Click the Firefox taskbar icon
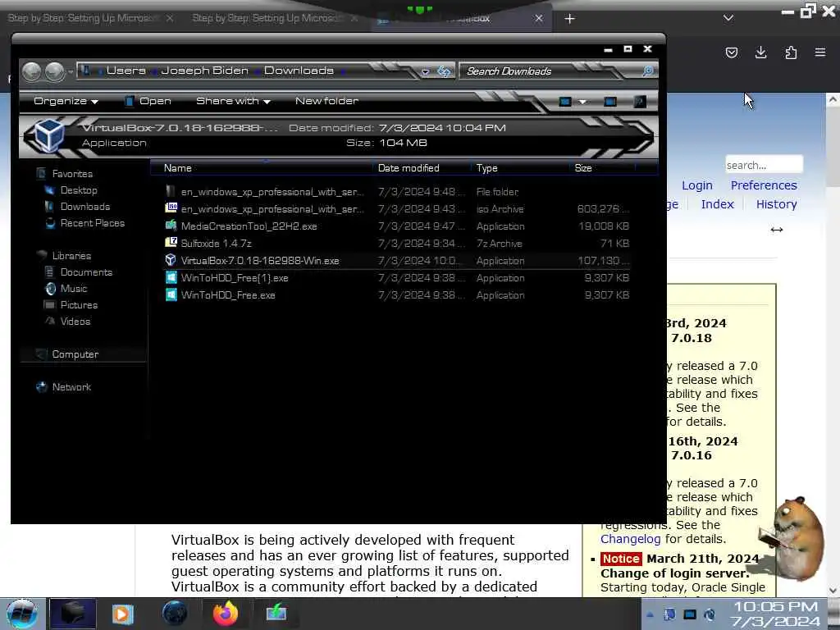This screenshot has width=840, height=630. (226, 614)
